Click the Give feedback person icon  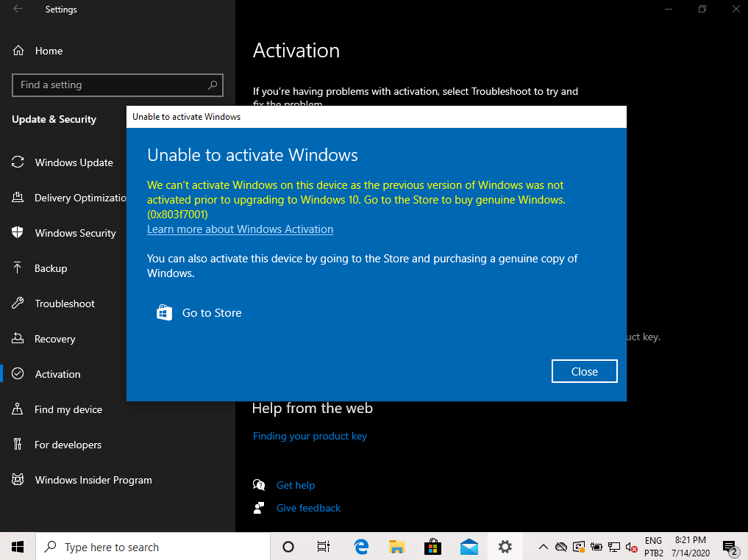tap(259, 508)
